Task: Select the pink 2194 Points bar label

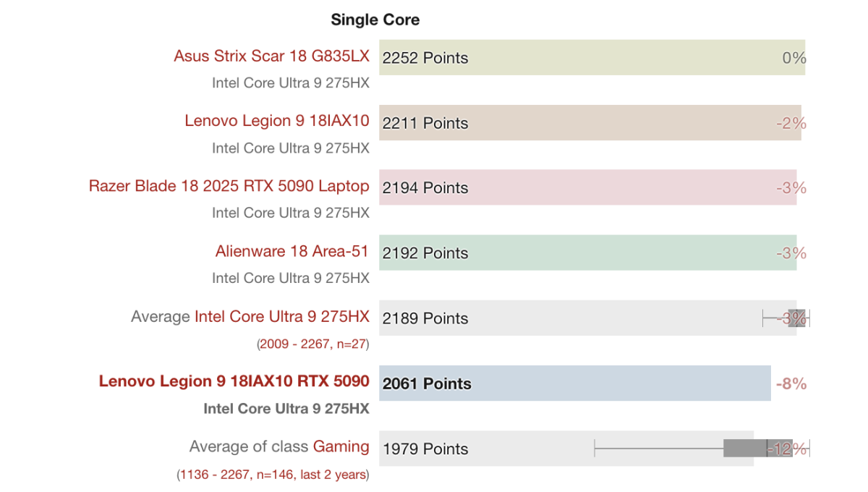Action: 425,188
